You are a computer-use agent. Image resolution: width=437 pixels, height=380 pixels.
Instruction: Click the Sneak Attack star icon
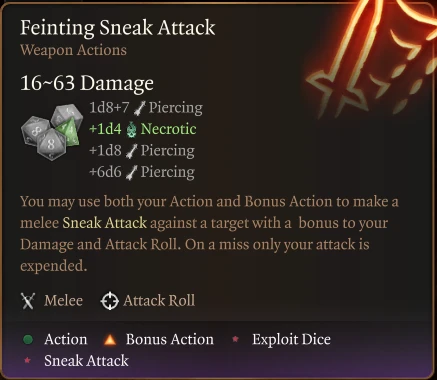[x=27, y=360]
